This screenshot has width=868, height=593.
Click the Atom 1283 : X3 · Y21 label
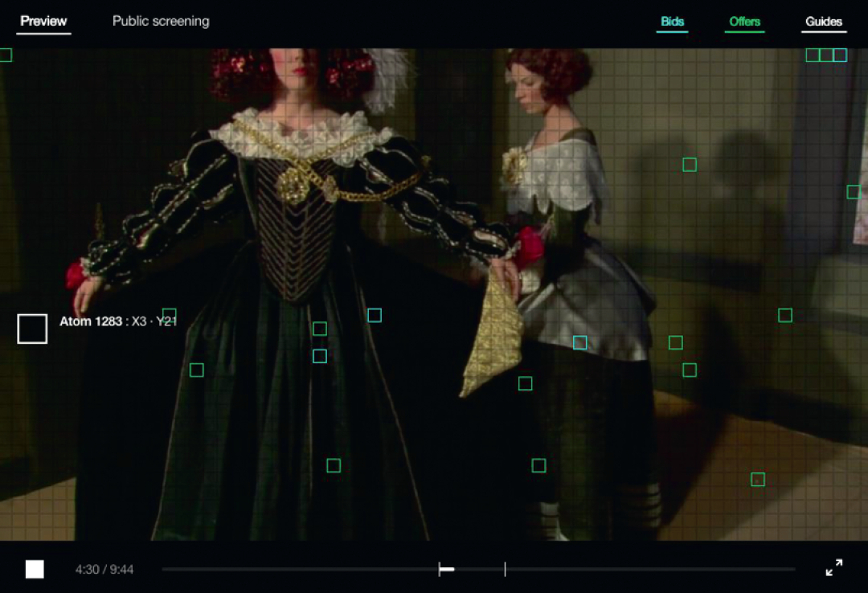(118, 321)
